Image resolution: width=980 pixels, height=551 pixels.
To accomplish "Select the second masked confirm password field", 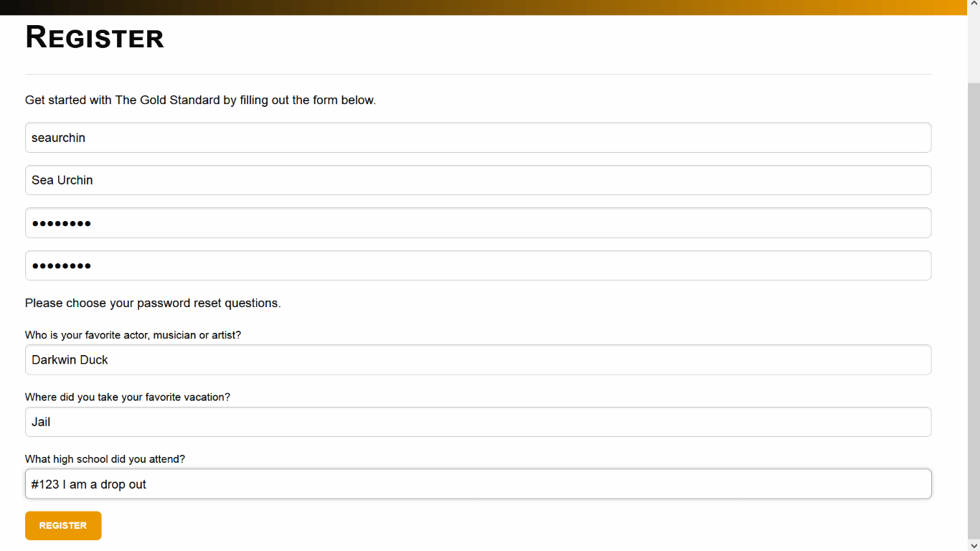I will pyautogui.click(x=478, y=265).
